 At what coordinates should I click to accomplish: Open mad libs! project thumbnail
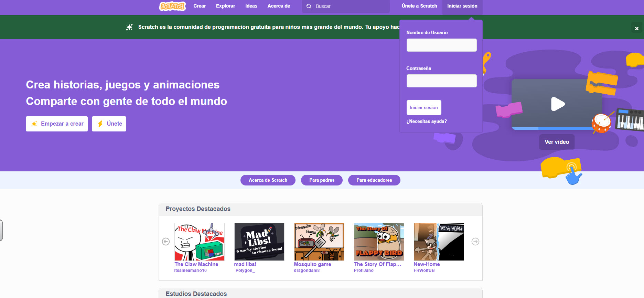coord(259,242)
